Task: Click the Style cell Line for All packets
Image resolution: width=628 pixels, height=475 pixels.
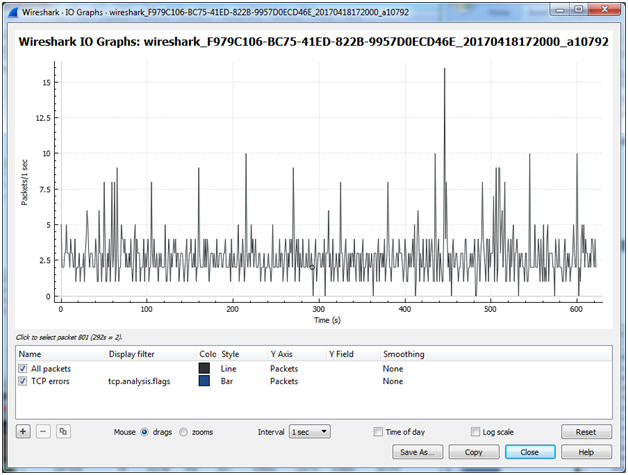Action: (x=228, y=368)
